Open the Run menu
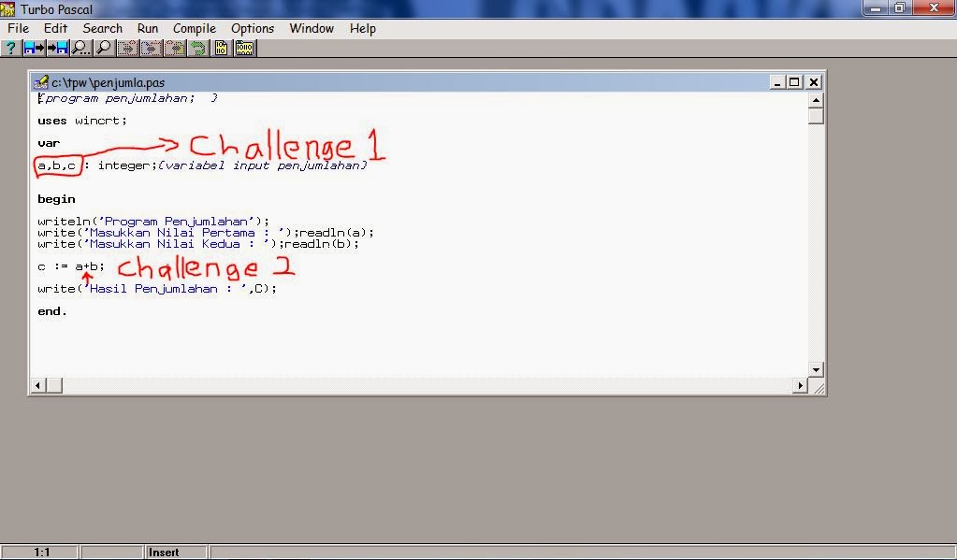The width and height of the screenshot is (957, 560). [x=147, y=28]
